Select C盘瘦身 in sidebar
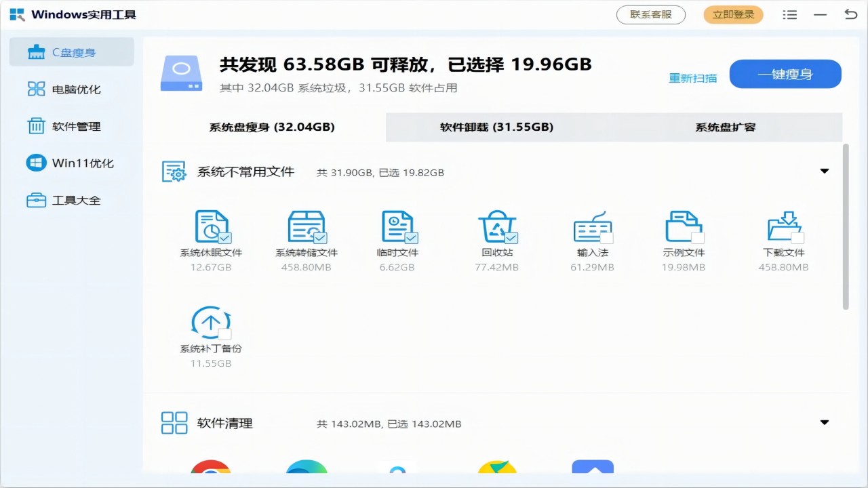This screenshot has width=868, height=488. (72, 52)
